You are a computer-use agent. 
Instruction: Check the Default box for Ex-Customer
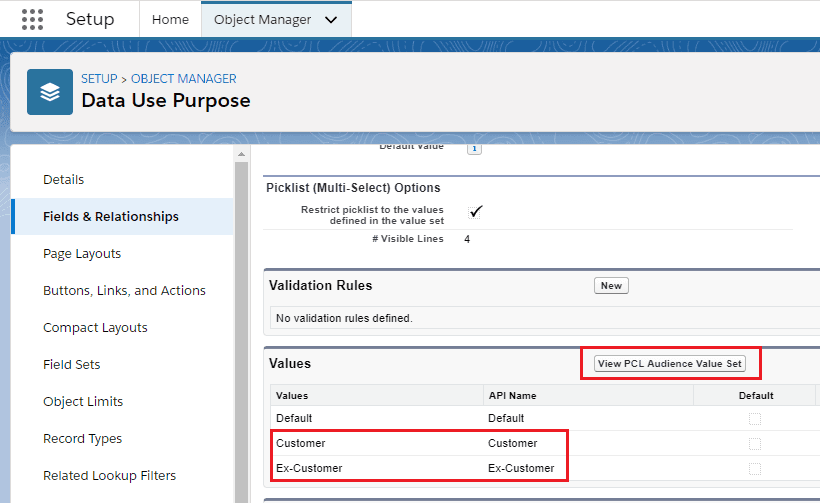755,469
